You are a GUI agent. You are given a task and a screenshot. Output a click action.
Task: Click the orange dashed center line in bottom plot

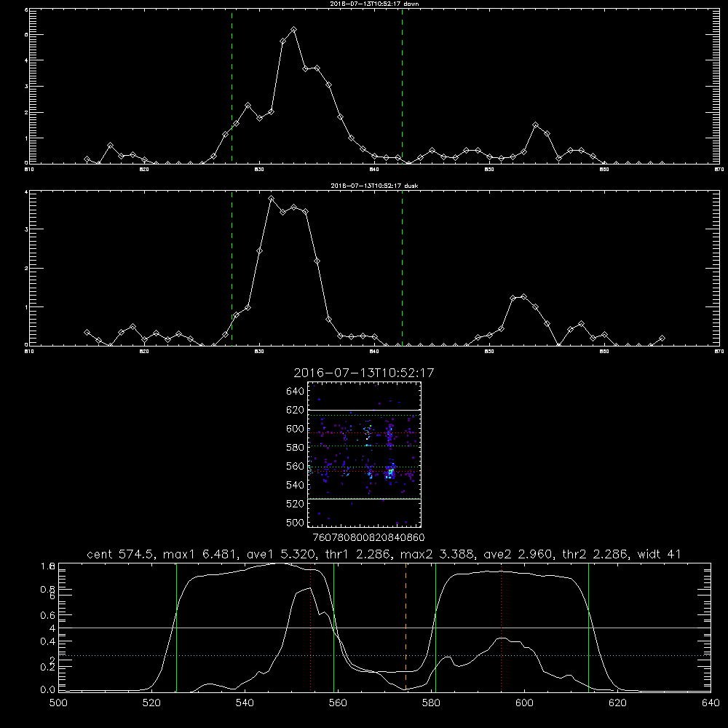pyautogui.click(x=405, y=628)
